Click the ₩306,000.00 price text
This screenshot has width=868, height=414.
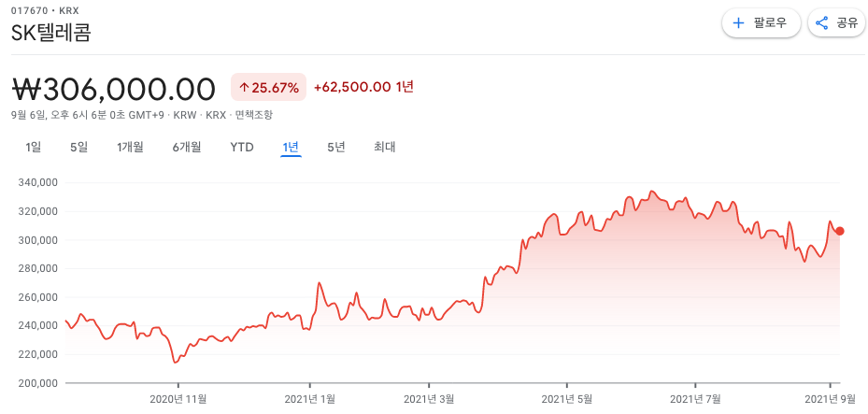click(113, 89)
